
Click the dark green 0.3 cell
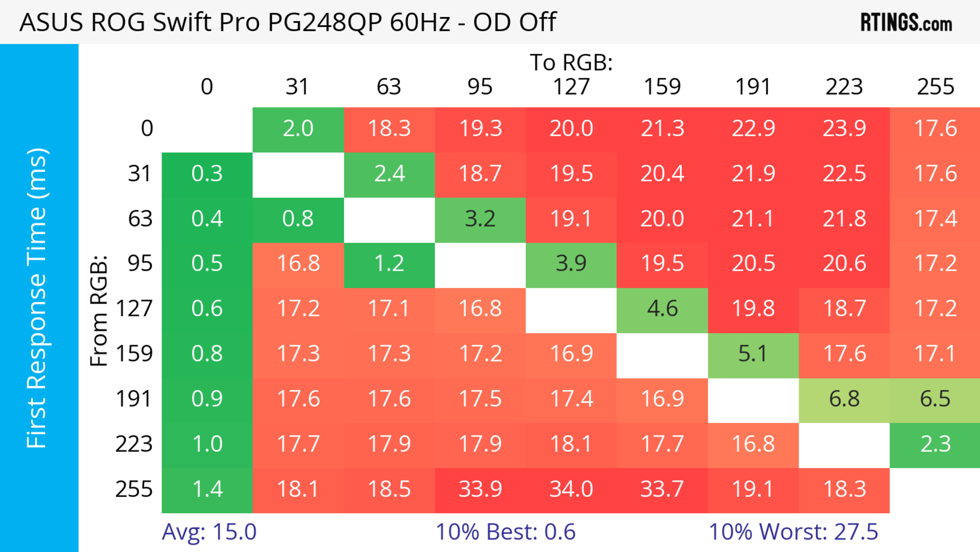pos(207,174)
